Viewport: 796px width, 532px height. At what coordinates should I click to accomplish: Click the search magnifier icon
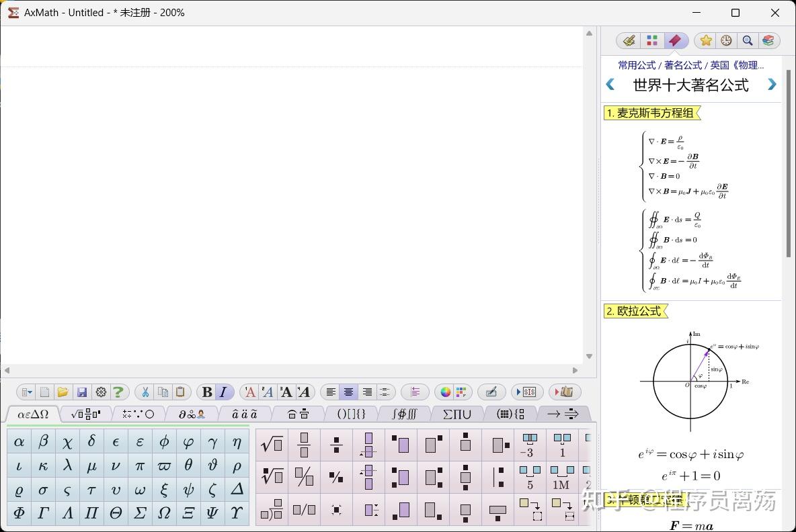point(748,40)
